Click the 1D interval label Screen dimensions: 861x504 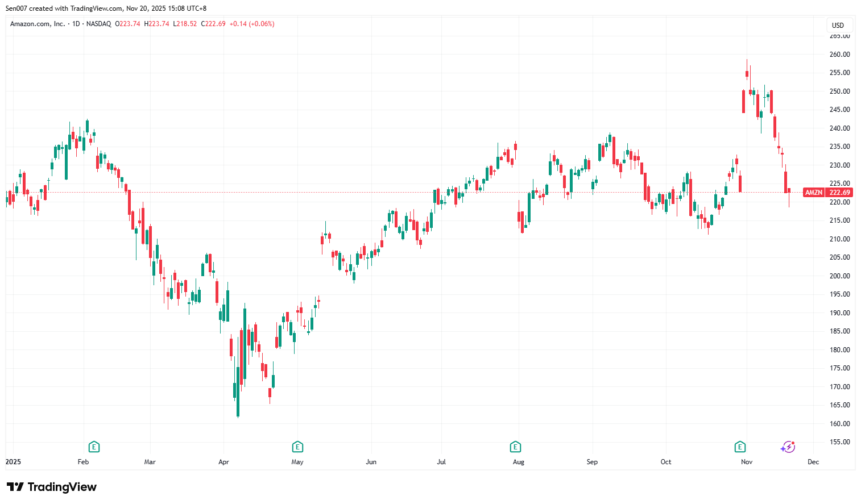click(x=76, y=24)
